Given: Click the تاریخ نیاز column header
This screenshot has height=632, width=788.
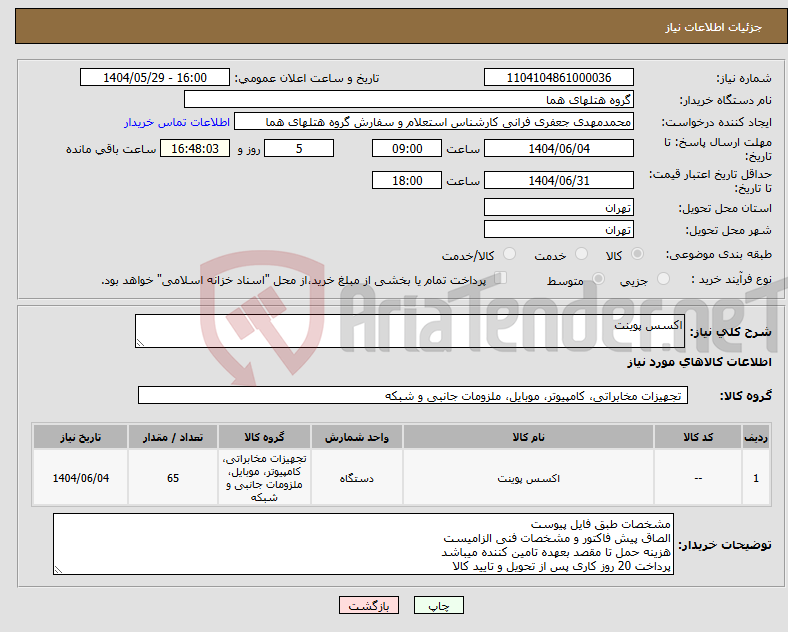Looking at the screenshot, I should (80, 437).
